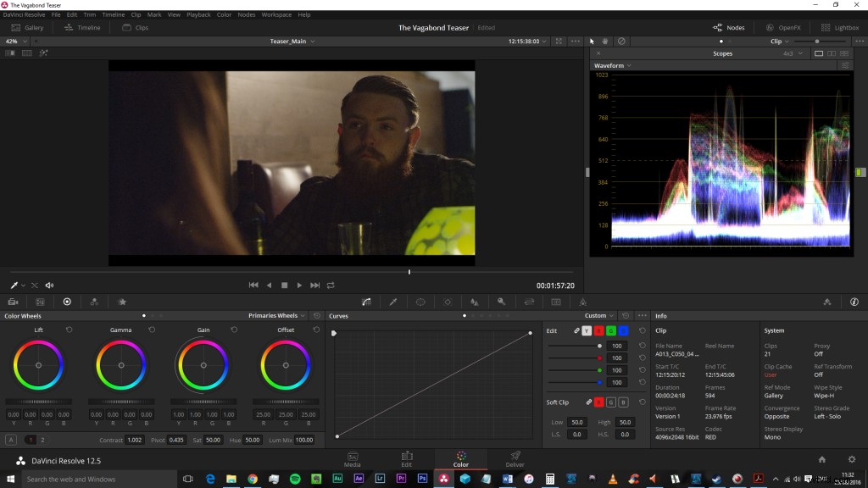Click the Gain color wheel center

(x=203, y=366)
